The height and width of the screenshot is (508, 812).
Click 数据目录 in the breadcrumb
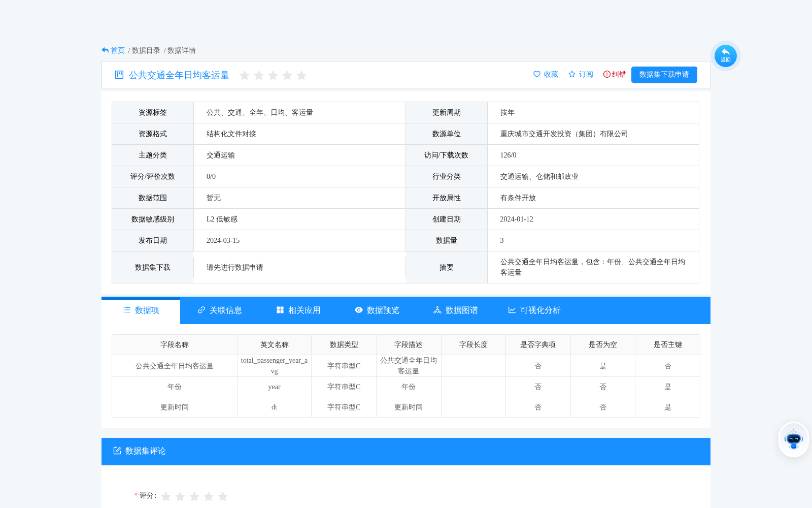146,50
